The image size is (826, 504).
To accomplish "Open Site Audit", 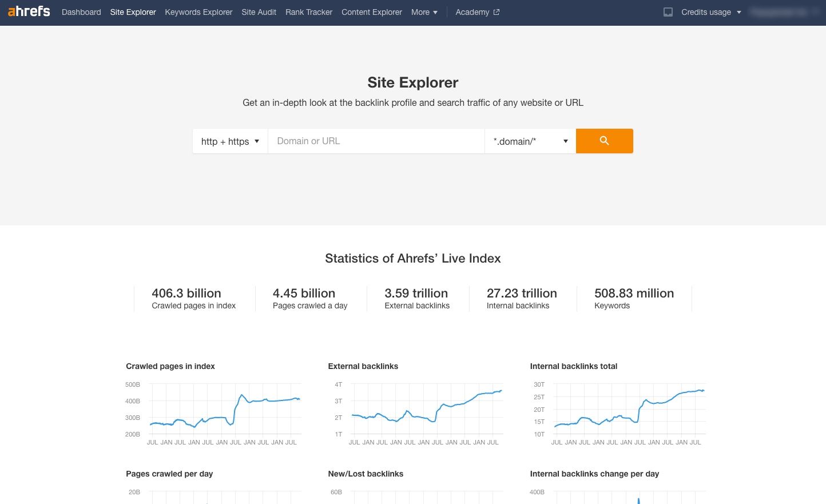I will 259,12.
